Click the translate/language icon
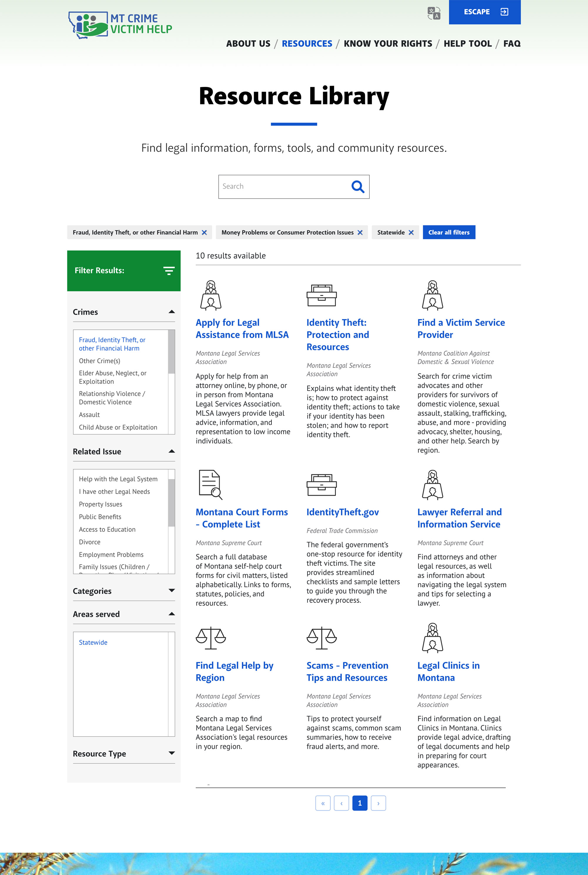 [434, 12]
